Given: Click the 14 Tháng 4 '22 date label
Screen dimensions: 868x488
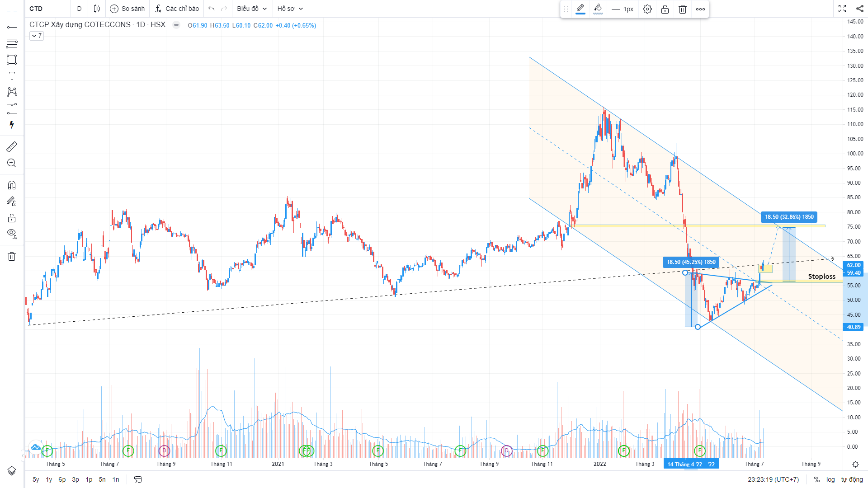Looking at the screenshot, I should [684, 464].
